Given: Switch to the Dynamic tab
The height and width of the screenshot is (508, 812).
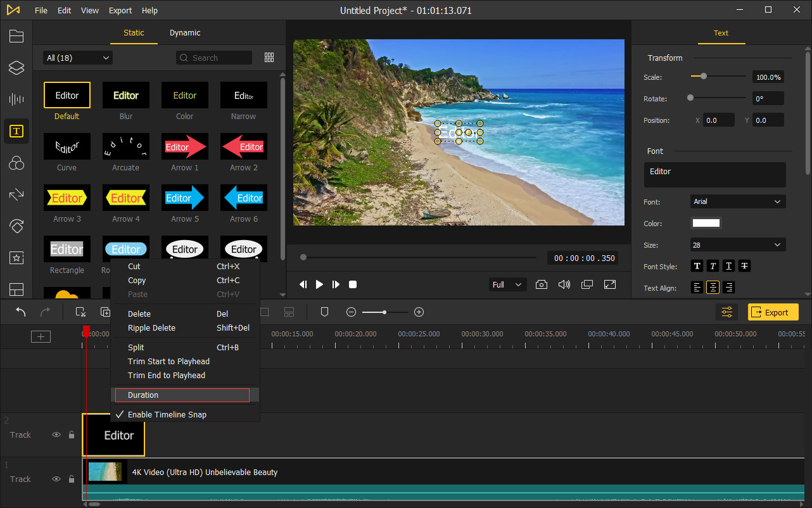Looking at the screenshot, I should pos(185,33).
